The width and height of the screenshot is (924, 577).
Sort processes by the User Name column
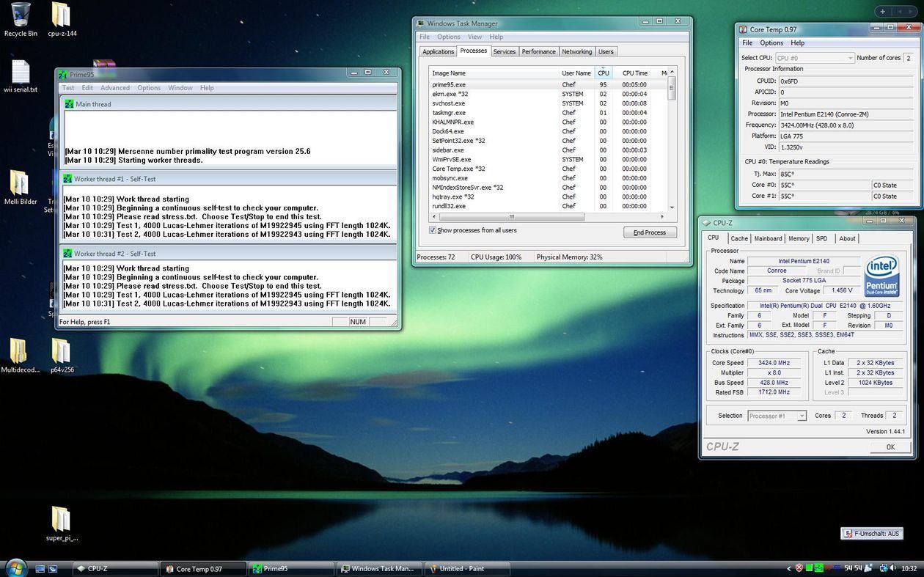(x=576, y=73)
